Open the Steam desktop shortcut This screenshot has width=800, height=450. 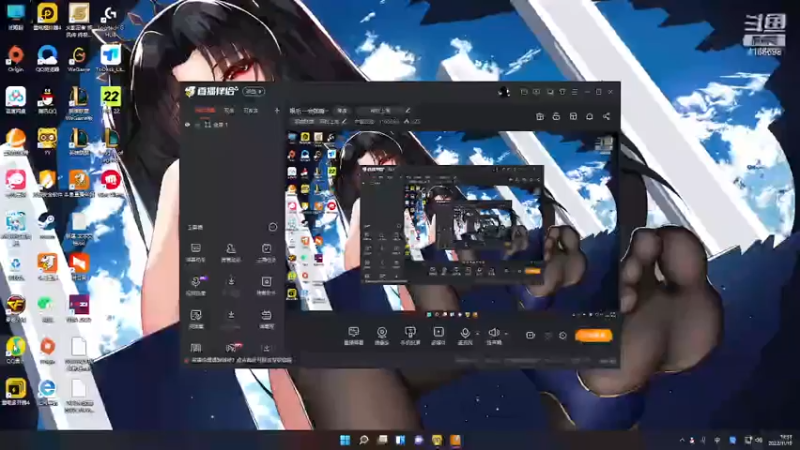[x=47, y=225]
